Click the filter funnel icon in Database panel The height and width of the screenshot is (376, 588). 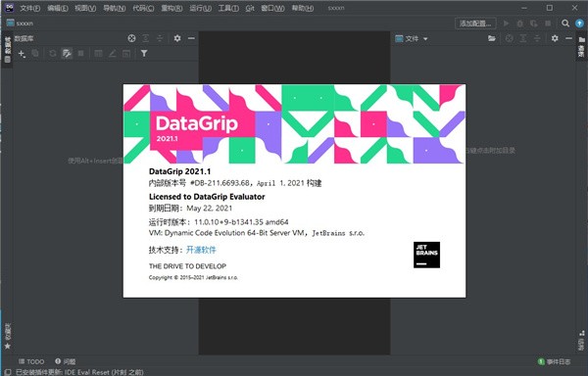[x=144, y=54]
